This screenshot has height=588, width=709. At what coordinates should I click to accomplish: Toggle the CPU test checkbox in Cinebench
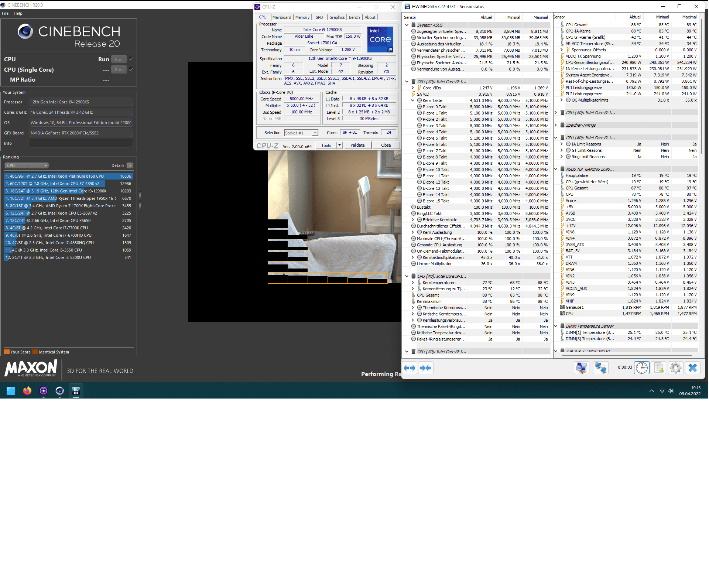131,59
